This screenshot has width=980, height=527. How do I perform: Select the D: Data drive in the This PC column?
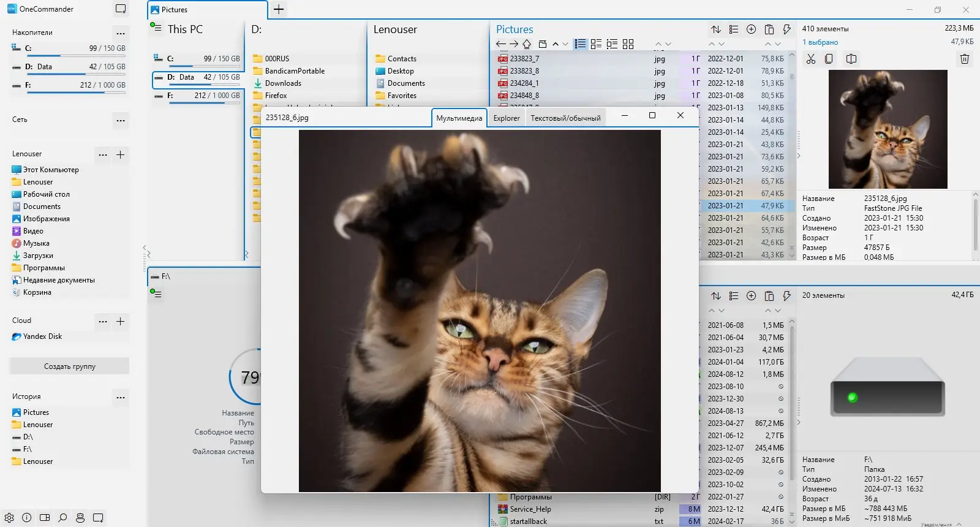pyautogui.click(x=197, y=80)
